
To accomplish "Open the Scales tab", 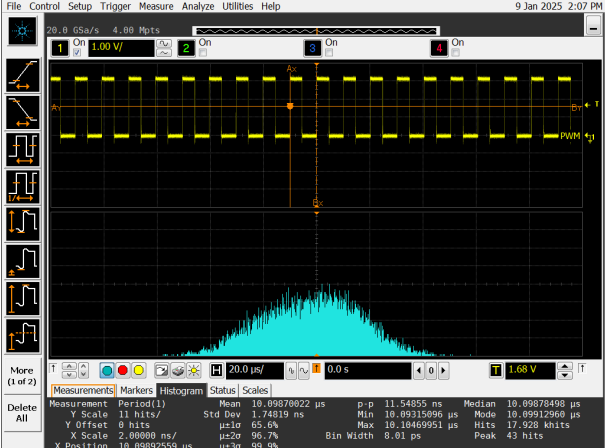I will (255, 390).
